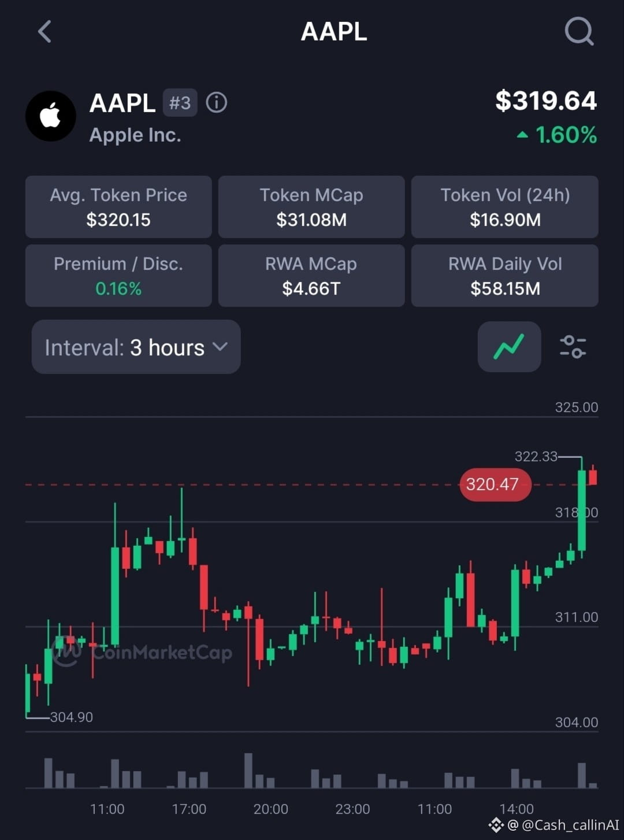
Task: Tap the Binance logo icon near @Cash_callinAI
Action: [x=496, y=825]
